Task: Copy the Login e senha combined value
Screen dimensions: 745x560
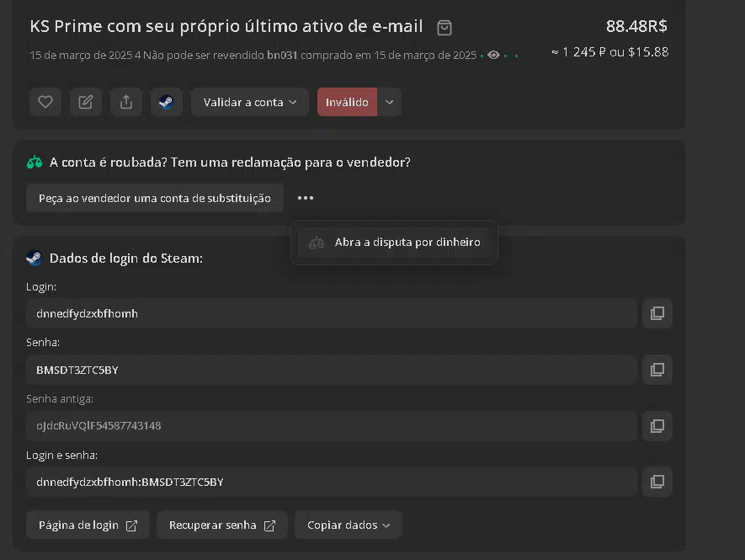Action: point(657,482)
